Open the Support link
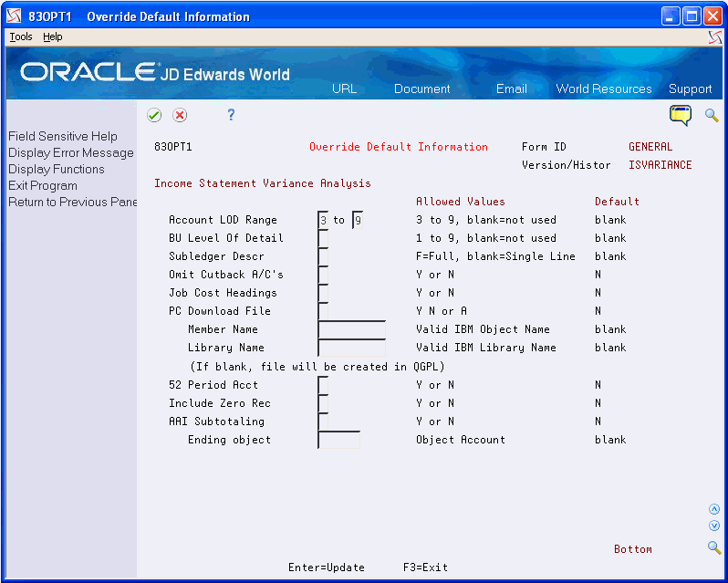 pyautogui.click(x=690, y=88)
